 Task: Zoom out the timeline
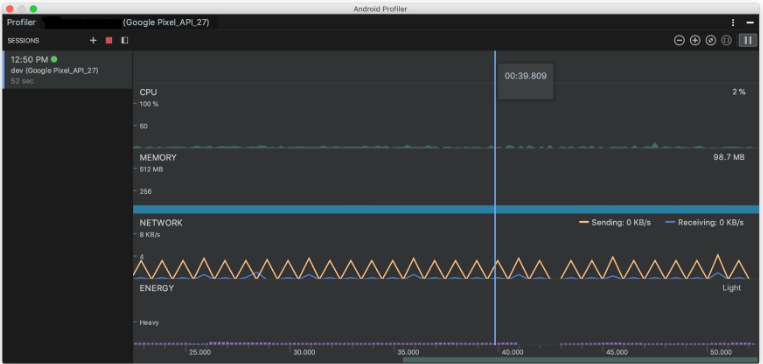(679, 40)
